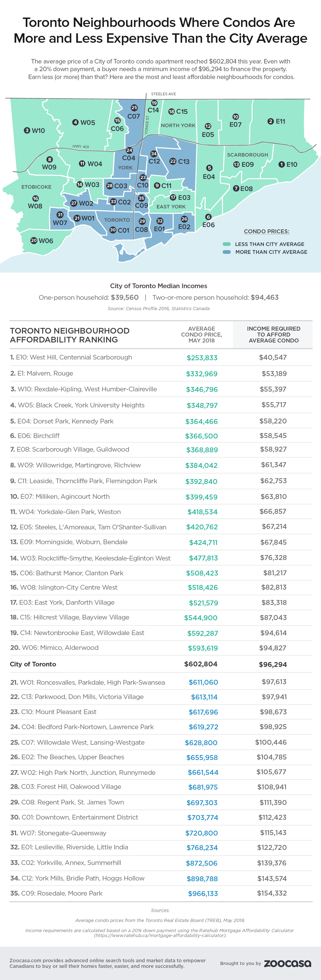Click the number 7 marker beside E08
The image size is (321, 980).
[x=236, y=189]
